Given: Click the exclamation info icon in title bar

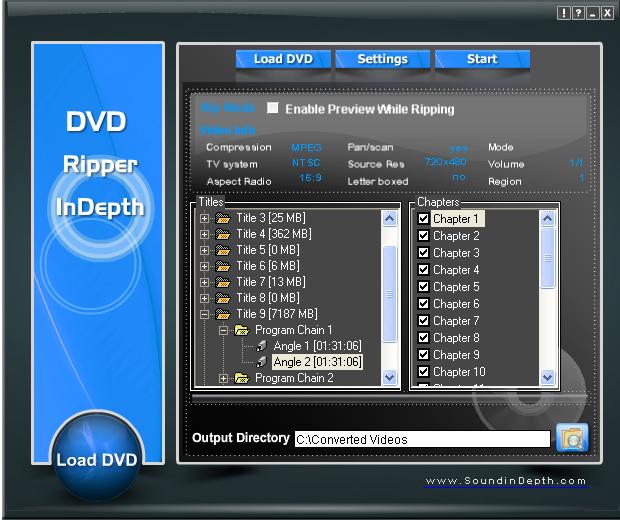Looking at the screenshot, I should [563, 13].
